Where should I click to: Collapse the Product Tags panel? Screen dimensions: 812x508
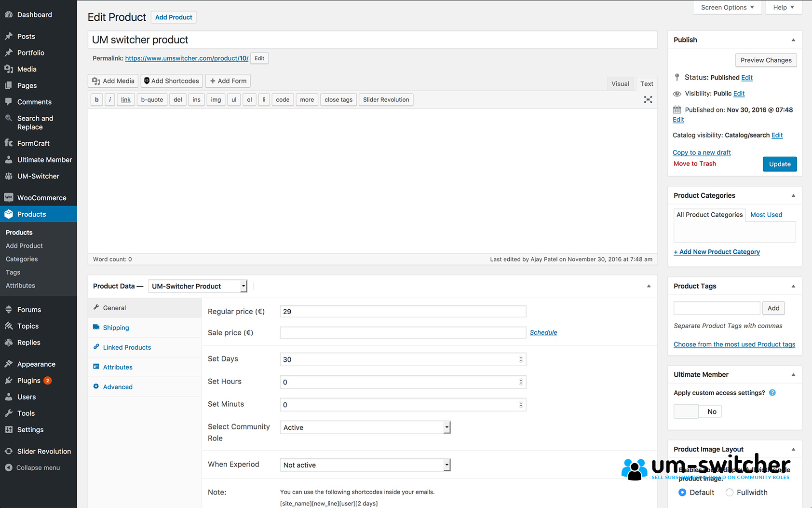793,287
